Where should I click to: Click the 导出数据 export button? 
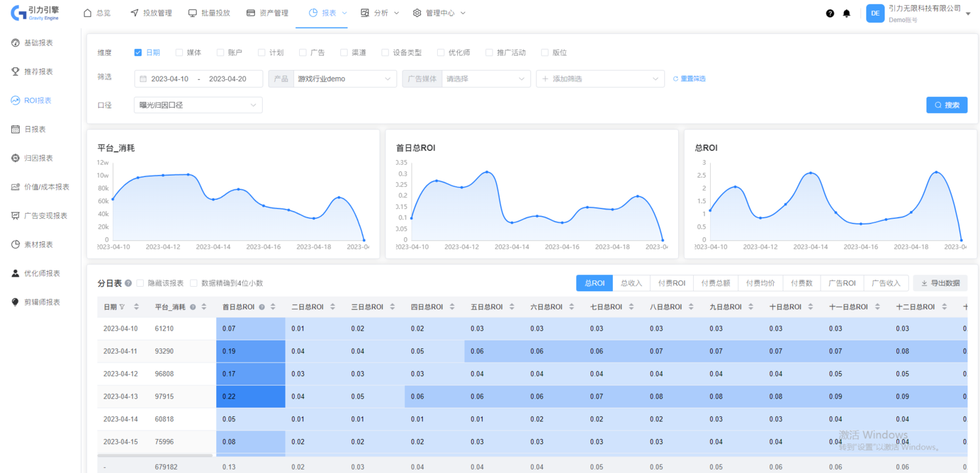(939, 284)
